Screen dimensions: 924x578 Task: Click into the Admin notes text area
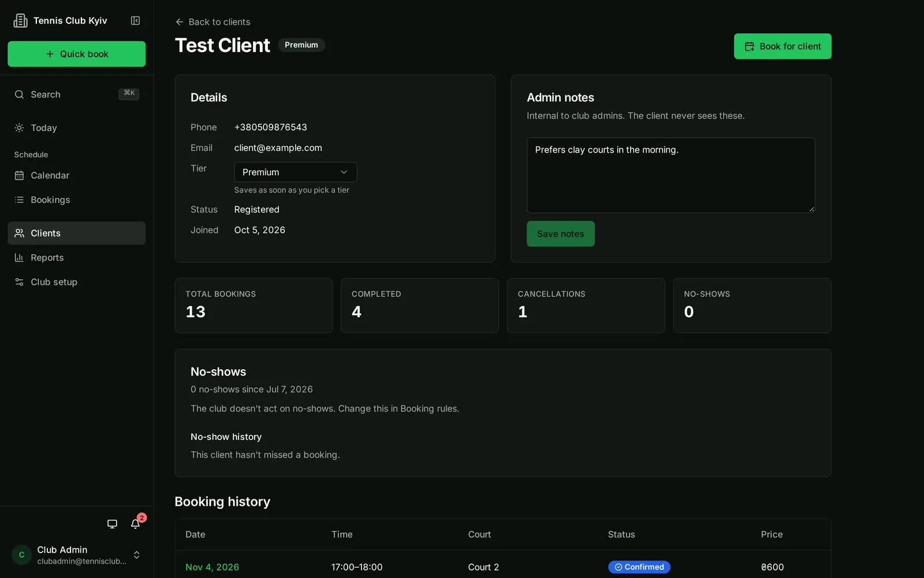point(670,175)
